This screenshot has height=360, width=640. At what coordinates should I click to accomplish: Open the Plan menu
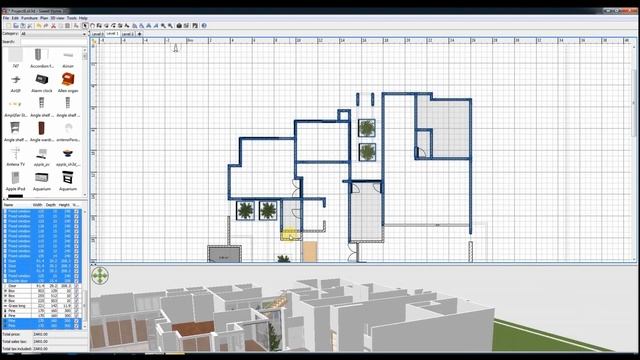point(44,18)
